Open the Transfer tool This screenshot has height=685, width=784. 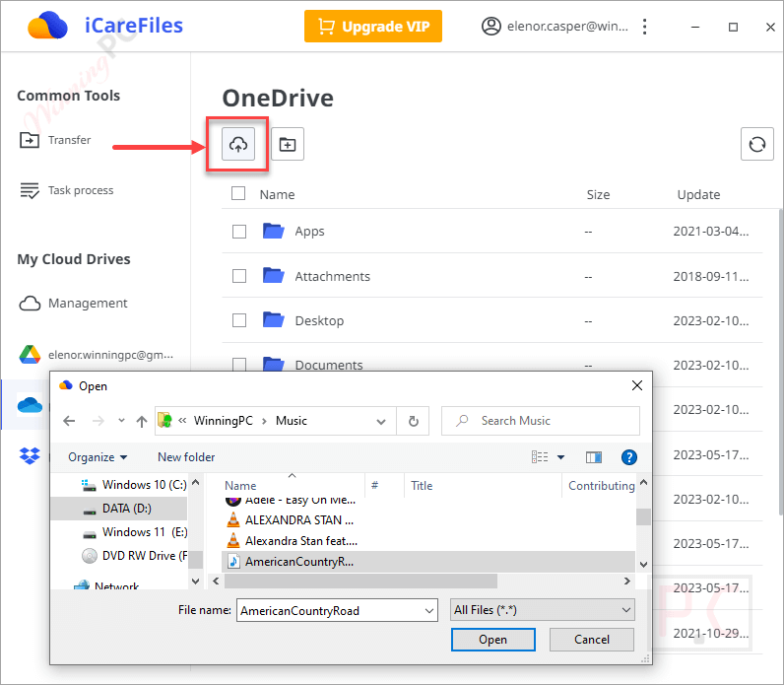click(x=55, y=140)
